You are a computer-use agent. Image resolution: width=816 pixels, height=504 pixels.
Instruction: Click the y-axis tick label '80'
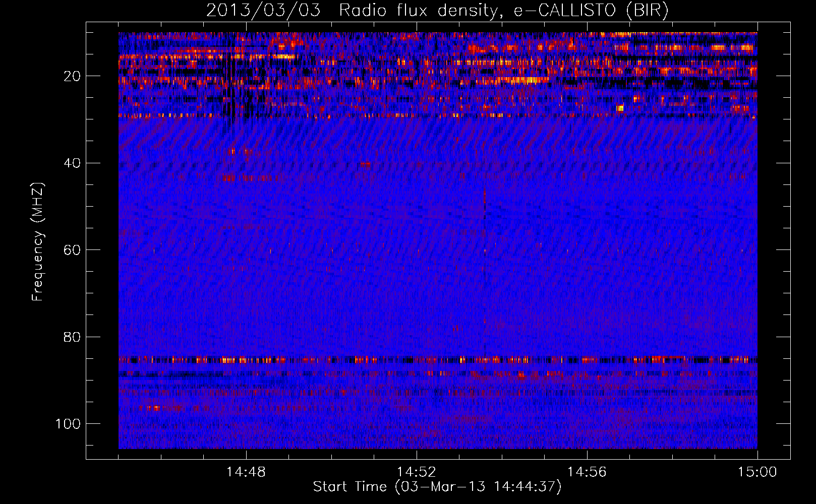pyautogui.click(x=72, y=337)
